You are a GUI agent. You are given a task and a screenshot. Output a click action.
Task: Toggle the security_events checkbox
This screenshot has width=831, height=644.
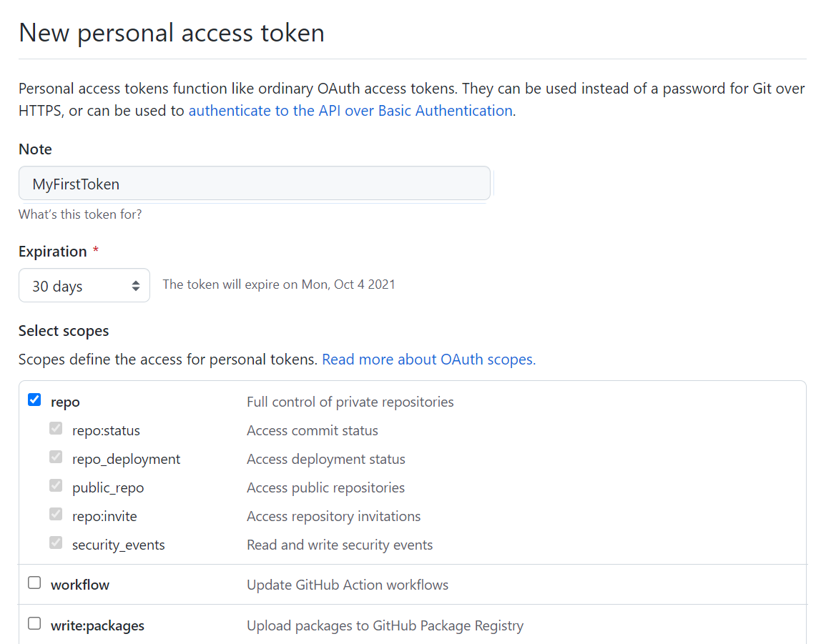tap(56, 543)
